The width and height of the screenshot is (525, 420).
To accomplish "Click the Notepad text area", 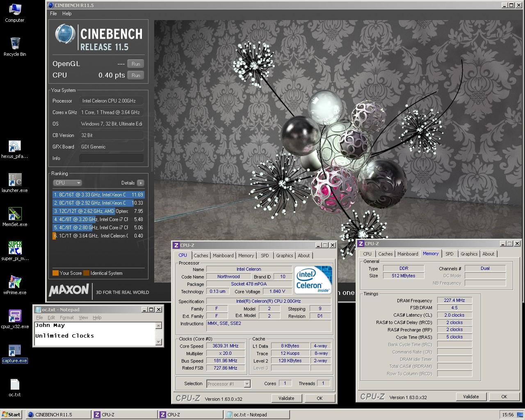I will click(x=95, y=334).
